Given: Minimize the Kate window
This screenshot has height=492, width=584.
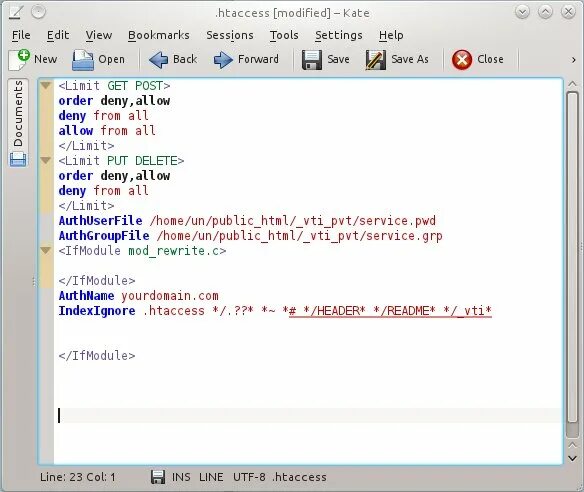Looking at the screenshot, I should click(523, 12).
